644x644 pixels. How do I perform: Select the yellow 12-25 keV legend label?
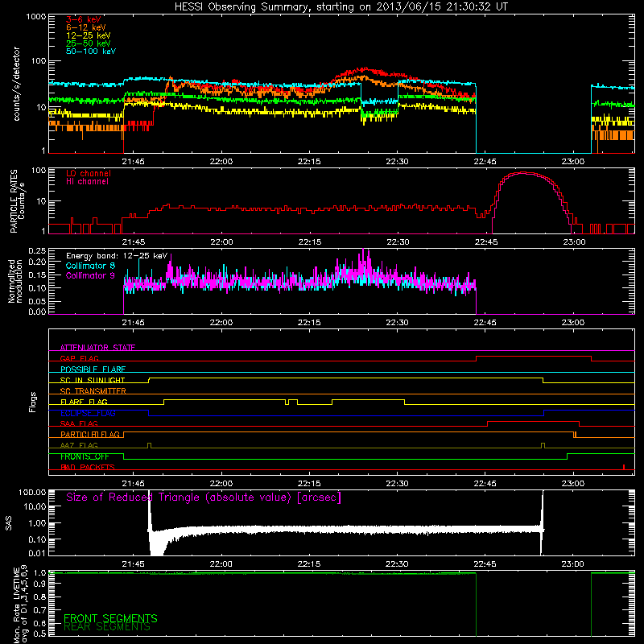point(89,35)
